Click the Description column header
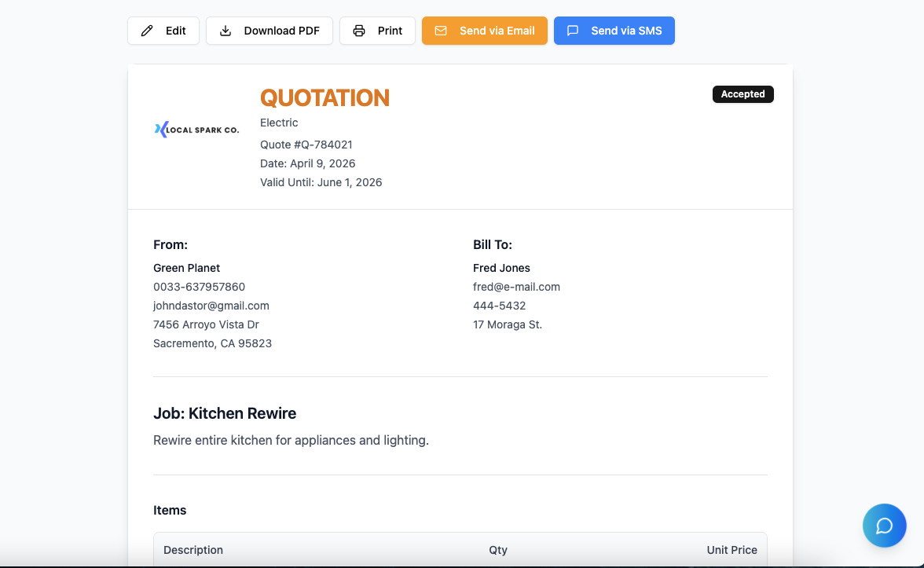924x568 pixels. pyautogui.click(x=193, y=550)
